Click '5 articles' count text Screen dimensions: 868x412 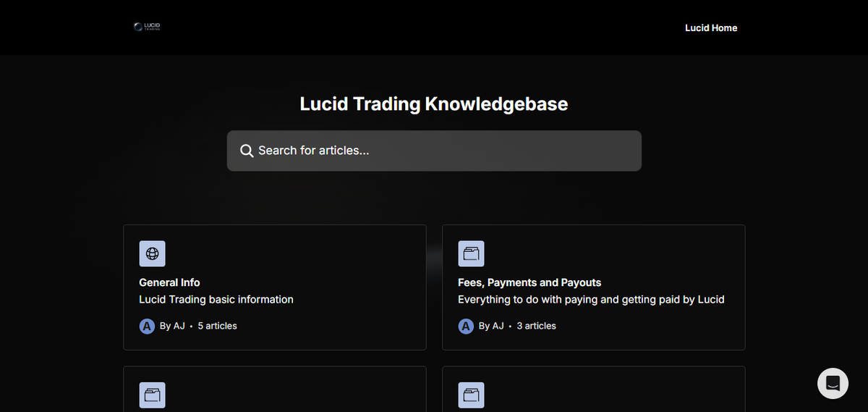[x=217, y=326]
